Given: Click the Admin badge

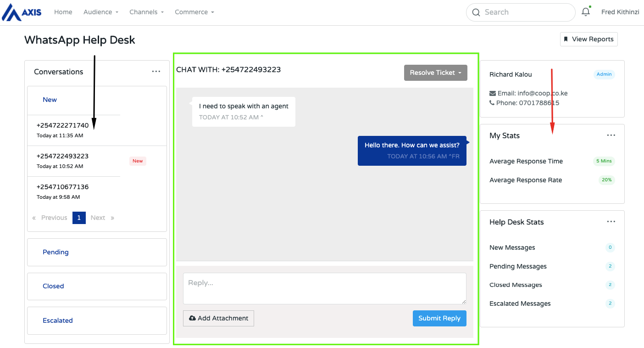Looking at the screenshot, I should click(x=604, y=74).
